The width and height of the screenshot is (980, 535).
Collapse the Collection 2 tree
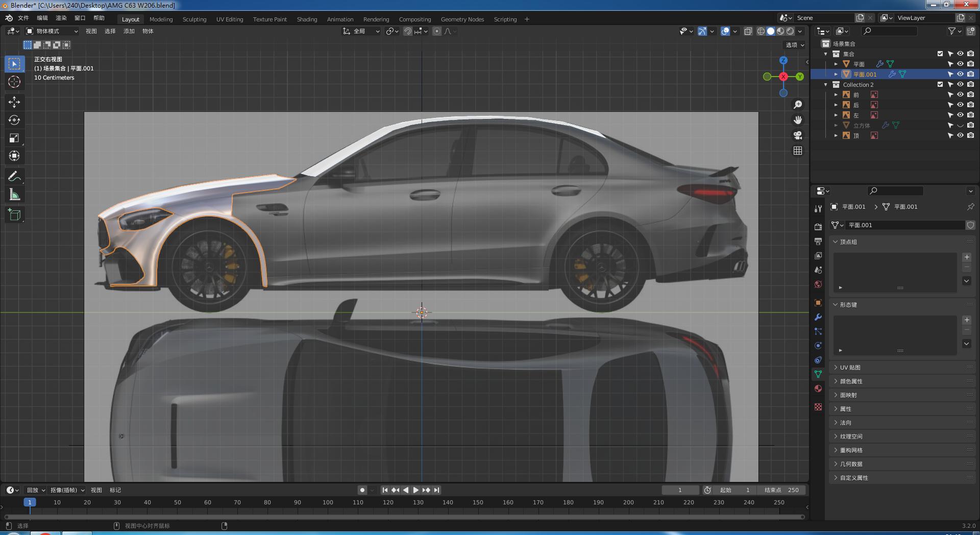click(x=826, y=84)
